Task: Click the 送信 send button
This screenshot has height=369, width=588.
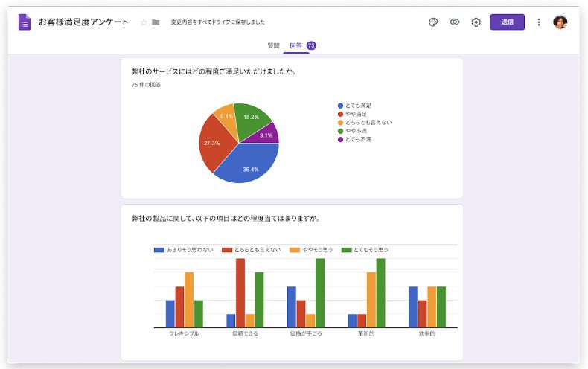Action: point(507,22)
